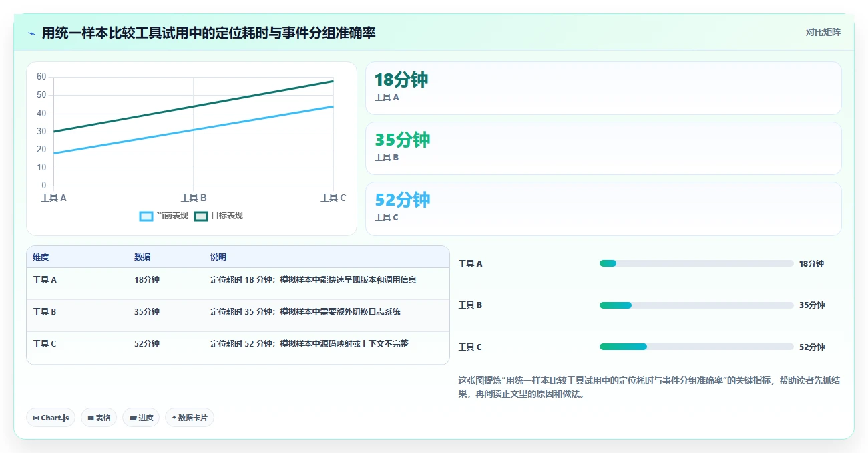Click the description 定位耗时 35 分钟 cell

305,312
